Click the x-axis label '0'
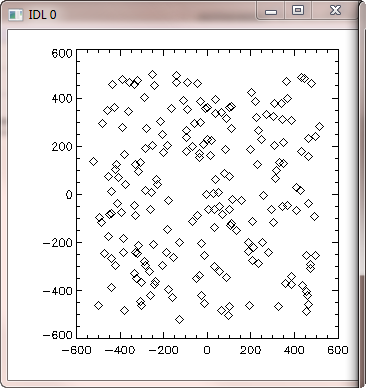The image size is (366, 388). [207, 350]
